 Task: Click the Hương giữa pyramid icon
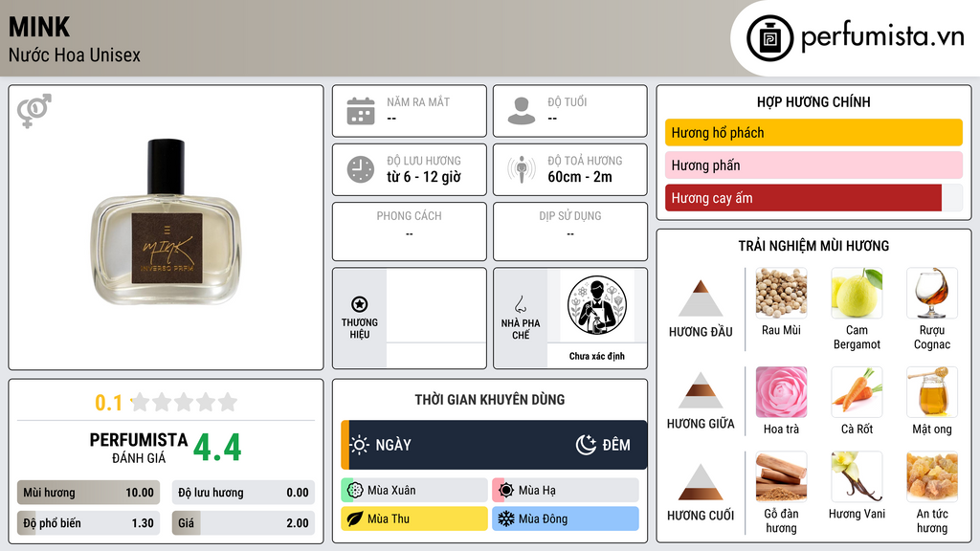701,390
